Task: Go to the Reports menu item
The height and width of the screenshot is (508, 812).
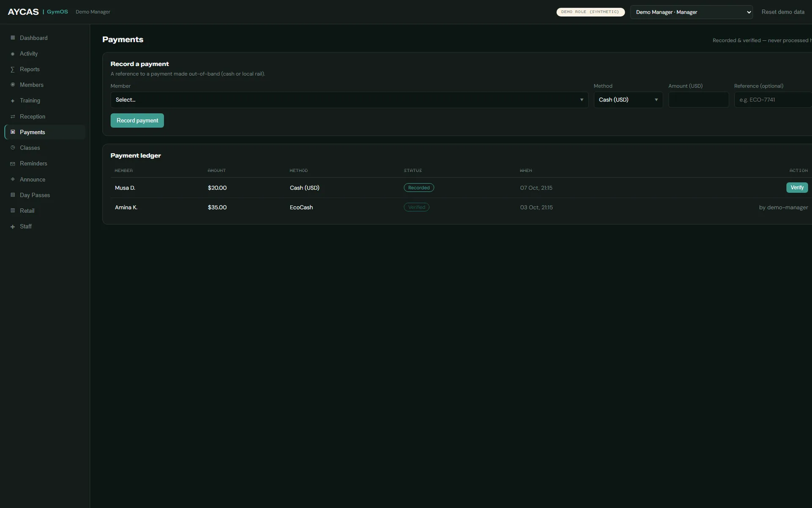Action: (45, 69)
